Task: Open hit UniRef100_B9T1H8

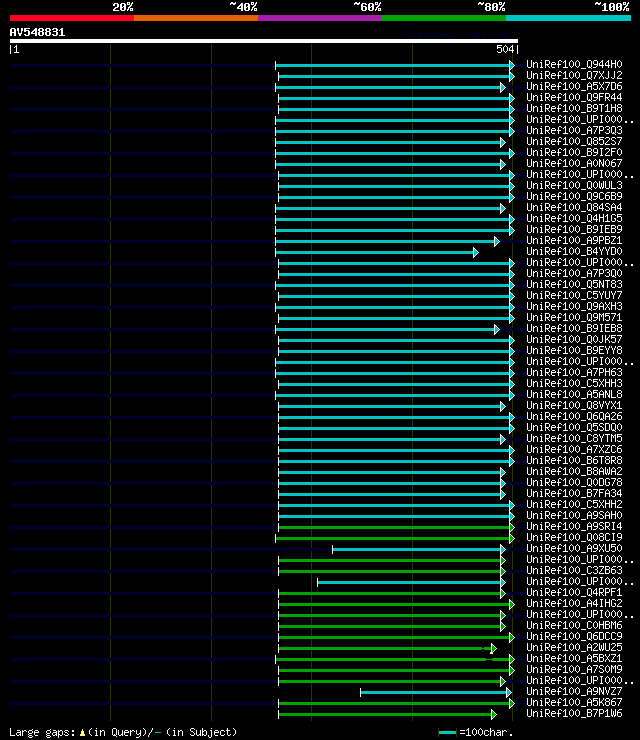Action: click(x=574, y=108)
